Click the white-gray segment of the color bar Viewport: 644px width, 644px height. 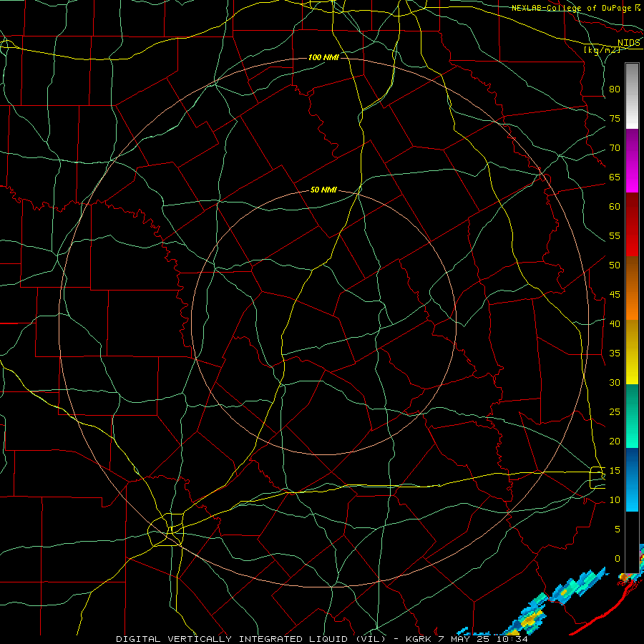pos(632,96)
